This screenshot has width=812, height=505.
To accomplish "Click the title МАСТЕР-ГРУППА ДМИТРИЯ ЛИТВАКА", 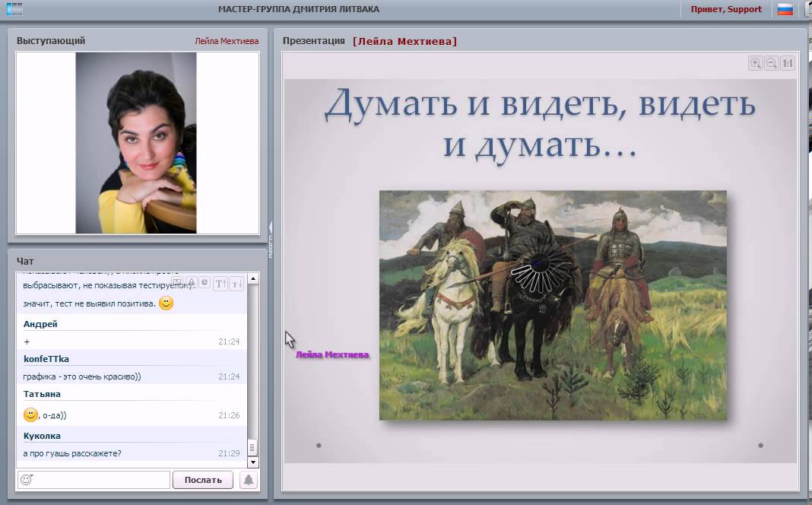I will 299,9.
